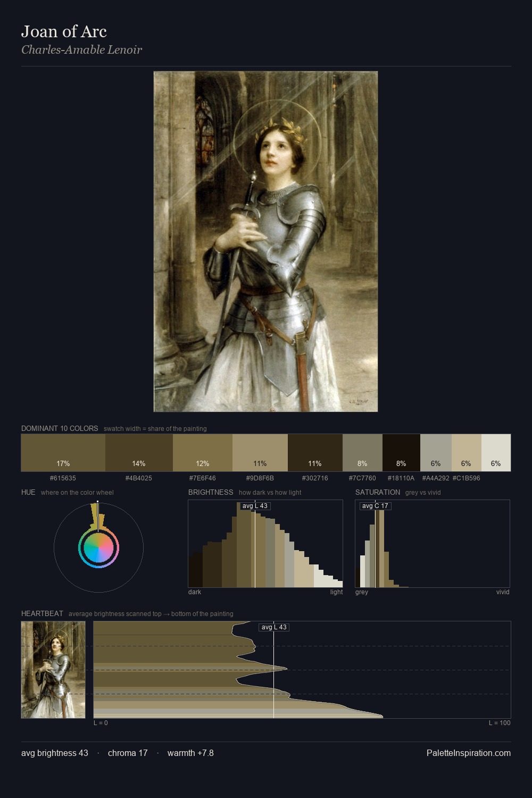
Task: Select the hex label #18110A
Action: point(401,478)
